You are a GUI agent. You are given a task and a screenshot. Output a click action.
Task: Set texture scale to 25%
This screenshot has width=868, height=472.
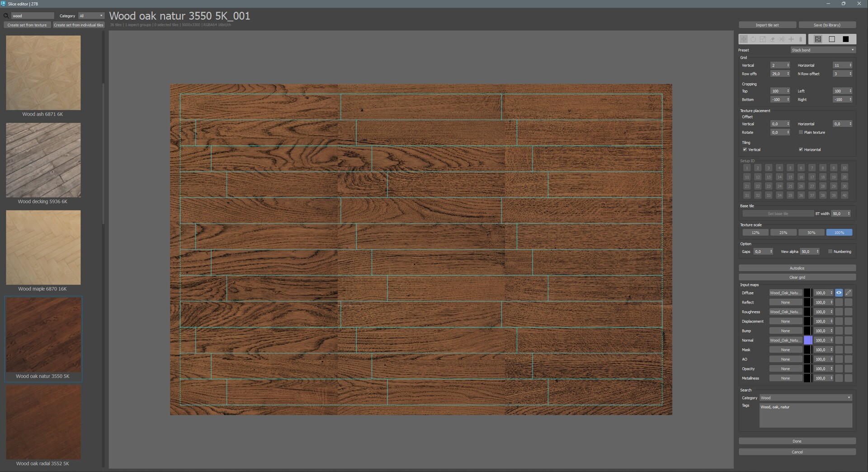point(783,233)
